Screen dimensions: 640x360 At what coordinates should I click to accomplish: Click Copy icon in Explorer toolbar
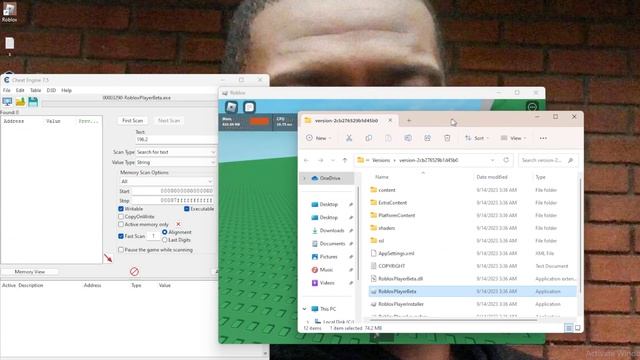click(x=369, y=138)
